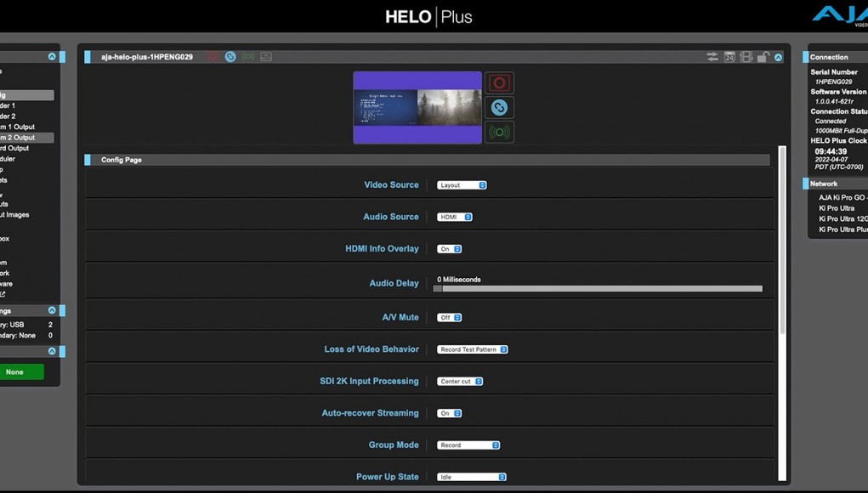868x493 pixels.
Task: Open the Audio Source dropdown
Action: (x=455, y=217)
